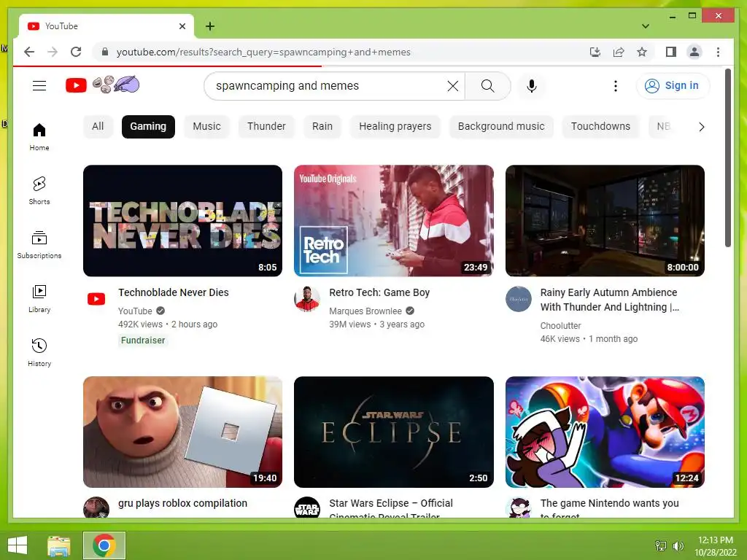Image resolution: width=747 pixels, height=560 pixels.
Task: Click the Sign in button
Action: coord(673,86)
